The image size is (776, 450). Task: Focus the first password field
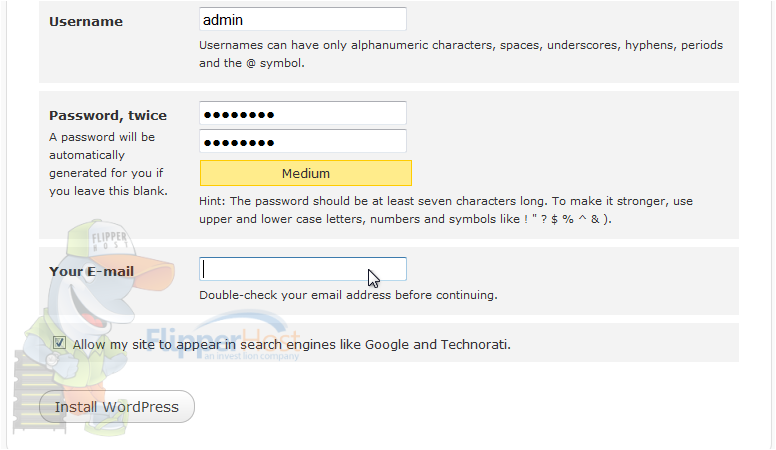pyautogui.click(x=303, y=113)
